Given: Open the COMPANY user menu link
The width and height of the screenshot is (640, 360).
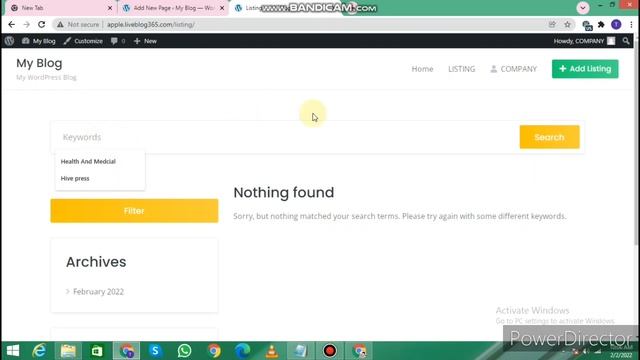Looking at the screenshot, I should (x=513, y=69).
